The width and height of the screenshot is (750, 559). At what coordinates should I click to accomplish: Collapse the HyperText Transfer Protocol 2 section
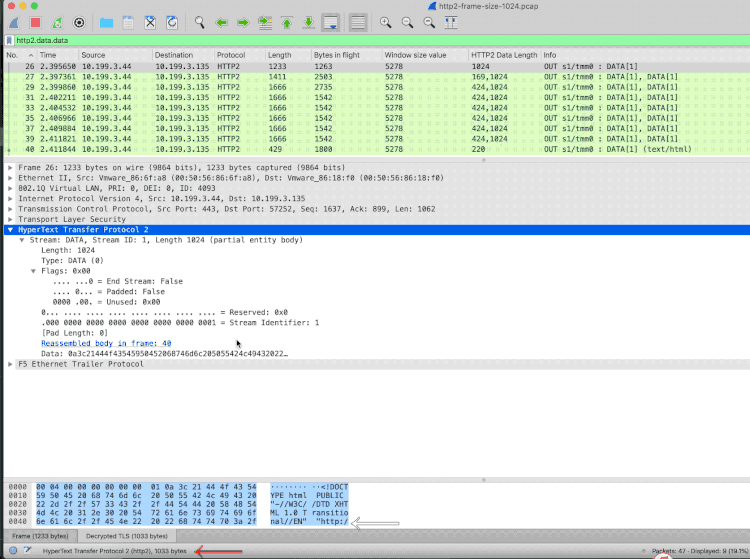[10, 230]
